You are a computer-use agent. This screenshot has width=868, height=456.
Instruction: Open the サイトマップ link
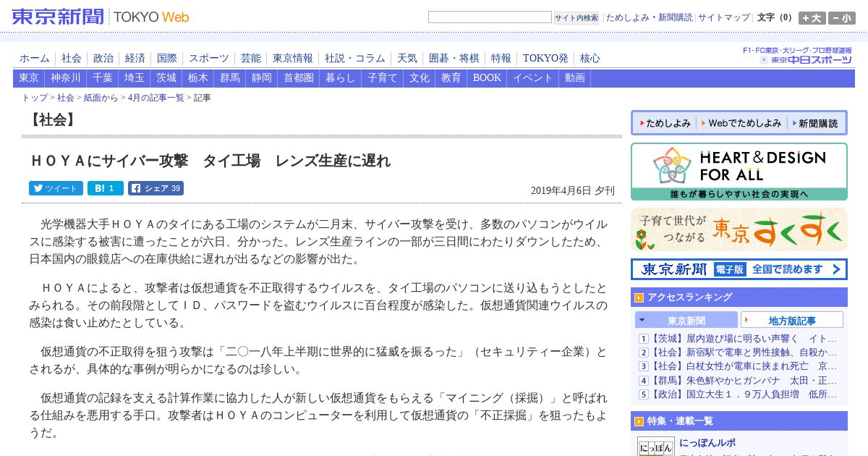[x=724, y=17]
